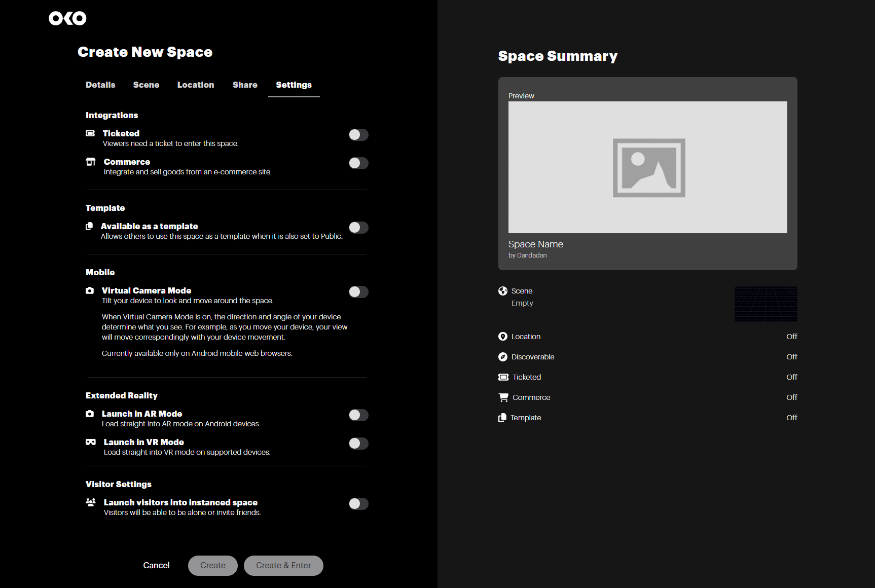875x588 pixels.
Task: Click the Create & Enter button
Action: (x=283, y=566)
